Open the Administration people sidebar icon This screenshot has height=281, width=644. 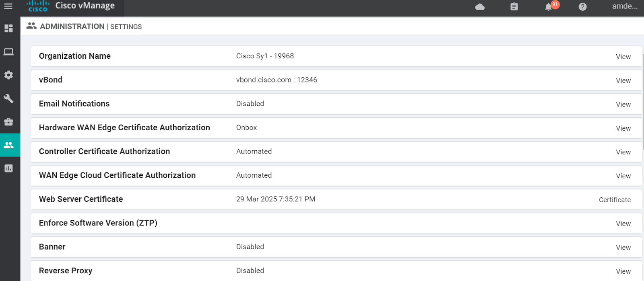[x=8, y=145]
